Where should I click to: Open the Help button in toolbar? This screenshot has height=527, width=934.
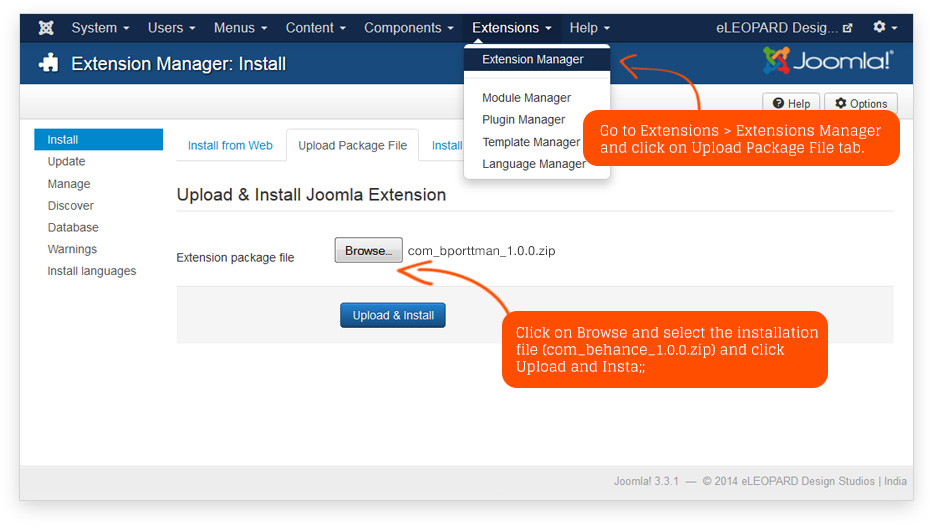pos(791,104)
